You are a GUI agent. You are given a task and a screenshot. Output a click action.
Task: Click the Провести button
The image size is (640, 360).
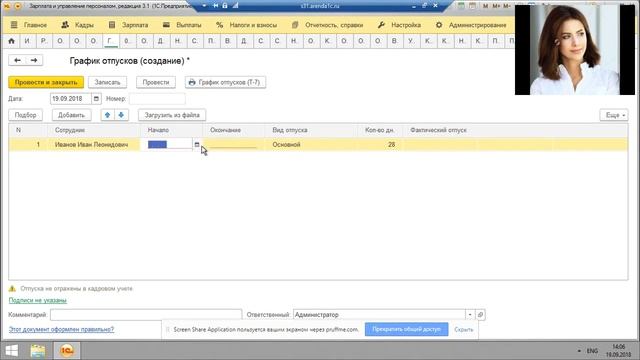point(156,82)
